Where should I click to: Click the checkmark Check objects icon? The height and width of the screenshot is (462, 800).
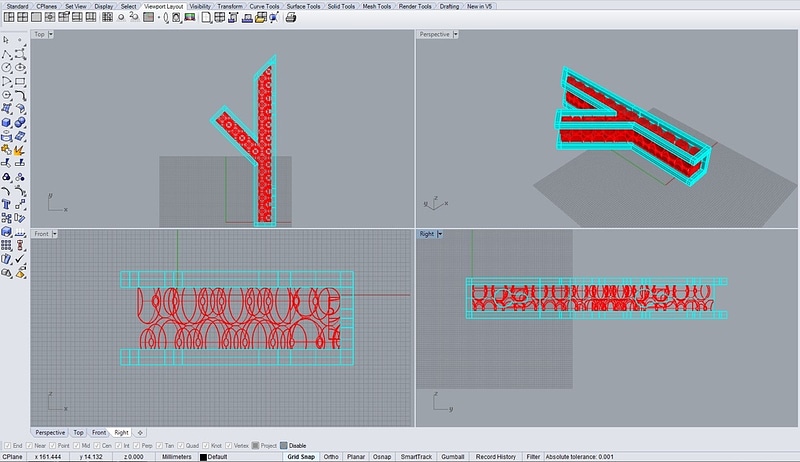(20, 259)
